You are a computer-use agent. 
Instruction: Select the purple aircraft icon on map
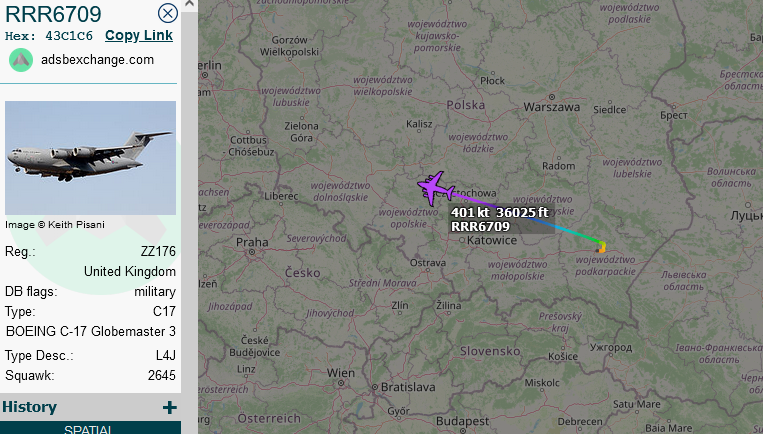435,188
